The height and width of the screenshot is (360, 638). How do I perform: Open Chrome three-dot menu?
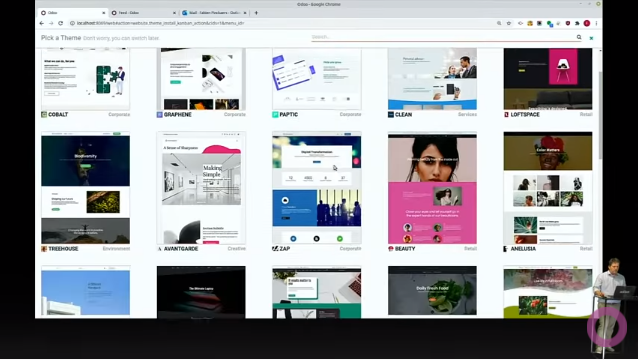596,23
